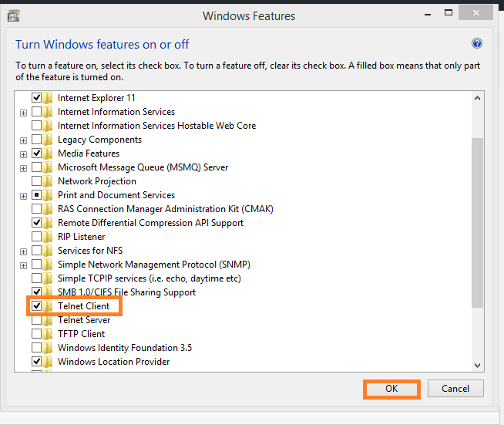
Task: Select the TFTP Client row text
Action: click(x=82, y=334)
